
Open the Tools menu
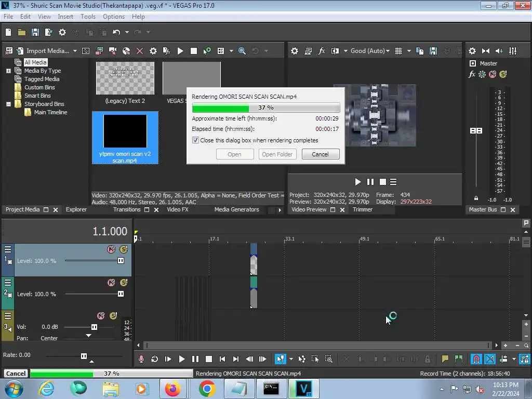pos(88,17)
